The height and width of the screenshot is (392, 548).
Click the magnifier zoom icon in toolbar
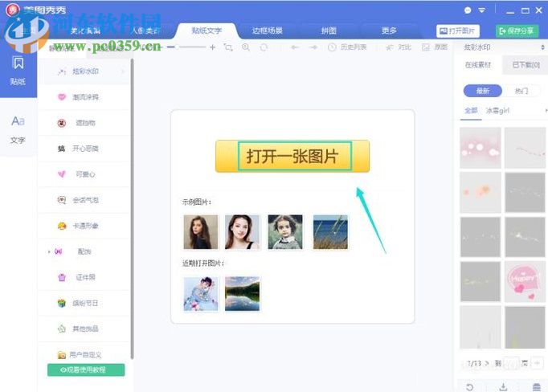[x=246, y=47]
